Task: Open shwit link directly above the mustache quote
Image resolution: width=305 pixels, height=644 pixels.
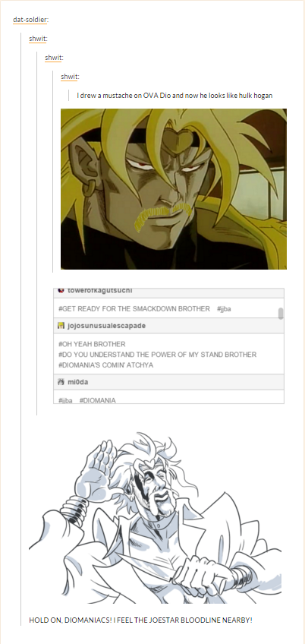Action: point(69,77)
